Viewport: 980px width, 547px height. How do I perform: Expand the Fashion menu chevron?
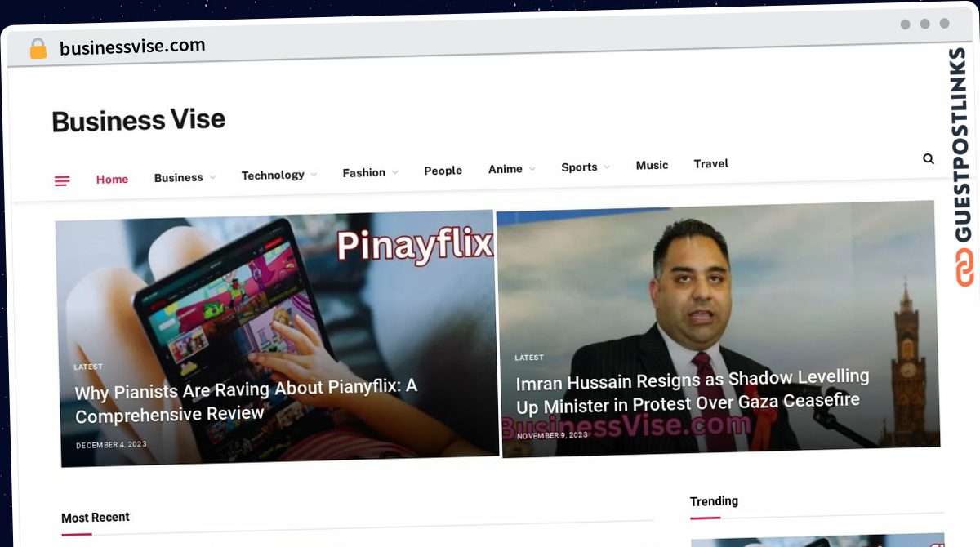click(395, 172)
